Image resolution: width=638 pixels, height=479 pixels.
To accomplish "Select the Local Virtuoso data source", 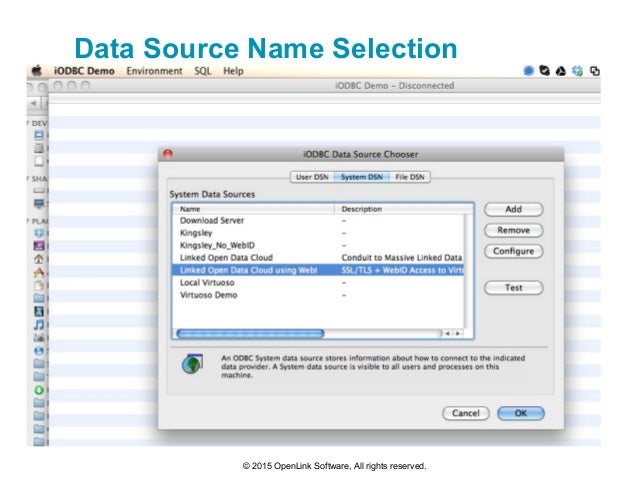I will pos(319,283).
